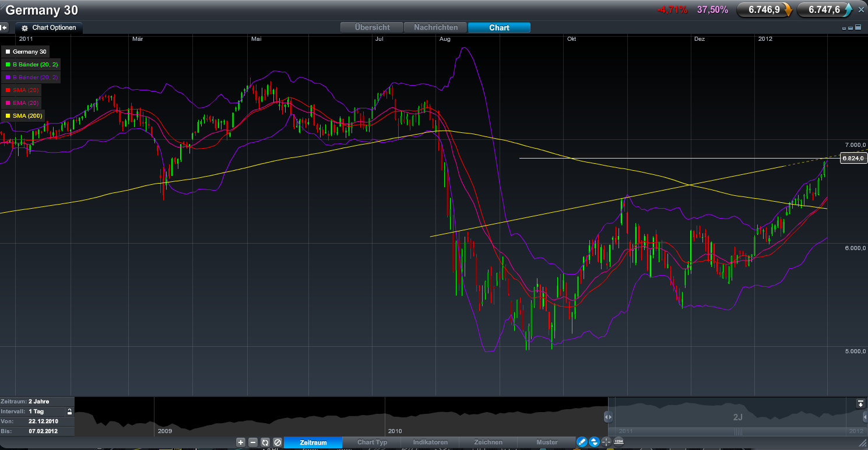
Task: Click the 6.824,0 price label on axis
Action: tap(853, 158)
